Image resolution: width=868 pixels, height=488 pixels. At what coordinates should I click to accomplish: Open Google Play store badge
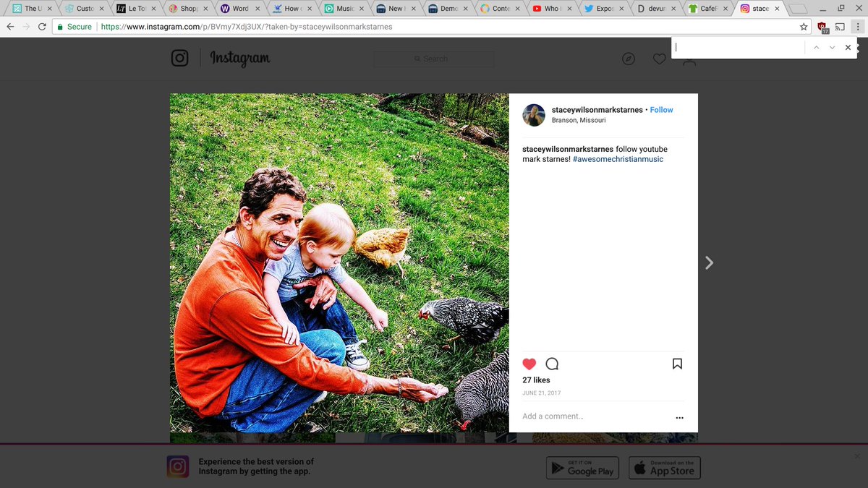(x=583, y=468)
